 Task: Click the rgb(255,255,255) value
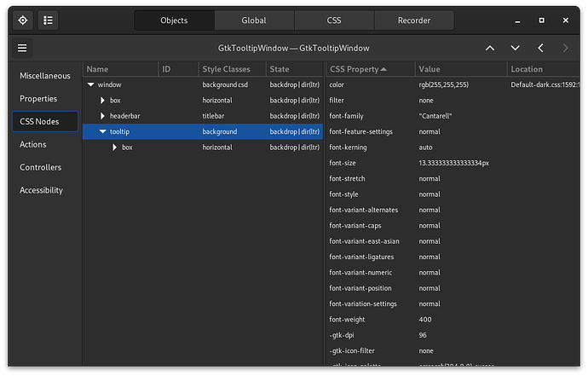click(444, 84)
